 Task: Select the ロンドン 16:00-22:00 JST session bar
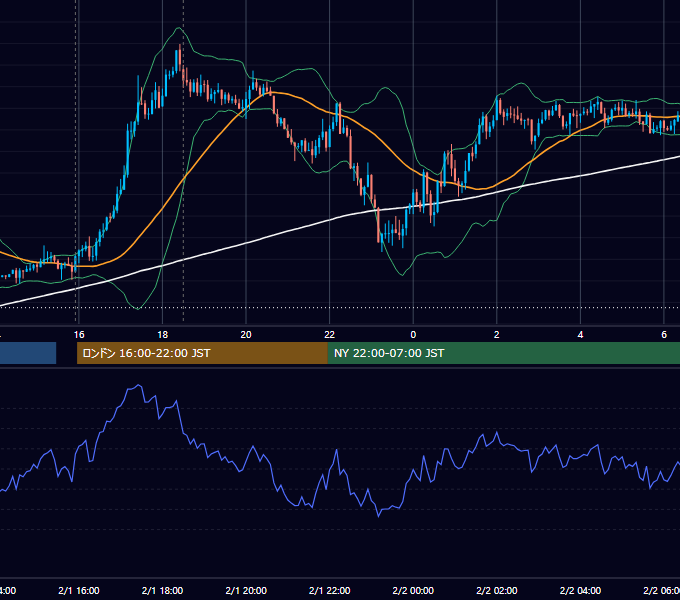[x=202, y=353]
